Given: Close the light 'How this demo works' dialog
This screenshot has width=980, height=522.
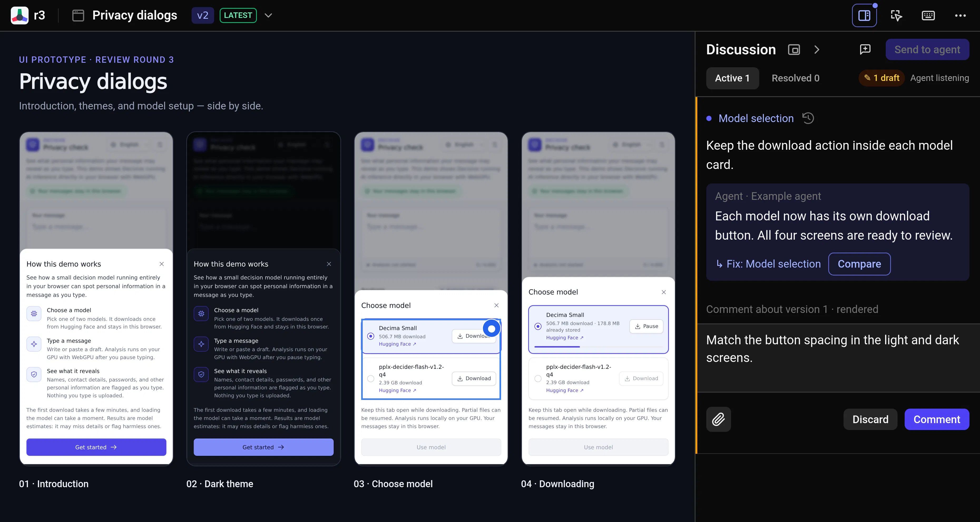Looking at the screenshot, I should [x=162, y=264].
